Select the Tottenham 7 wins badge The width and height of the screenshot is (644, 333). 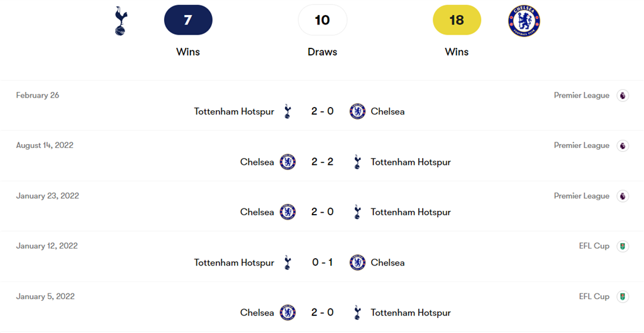pos(188,20)
